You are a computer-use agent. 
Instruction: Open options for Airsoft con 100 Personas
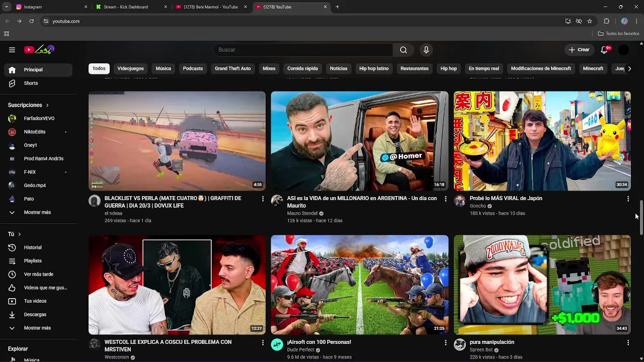445,342
